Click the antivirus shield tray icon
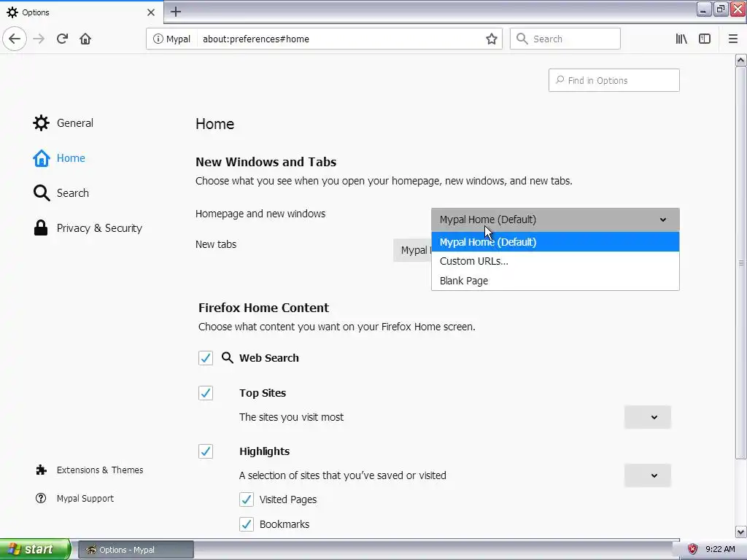The height and width of the screenshot is (560, 747). tap(692, 549)
